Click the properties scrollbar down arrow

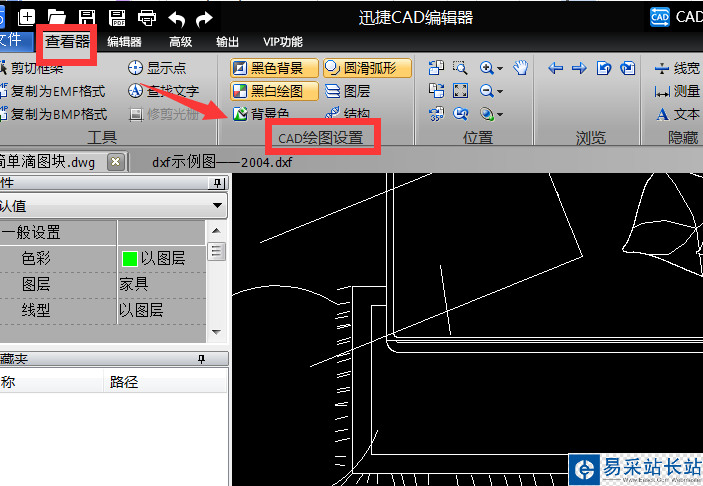click(x=216, y=332)
